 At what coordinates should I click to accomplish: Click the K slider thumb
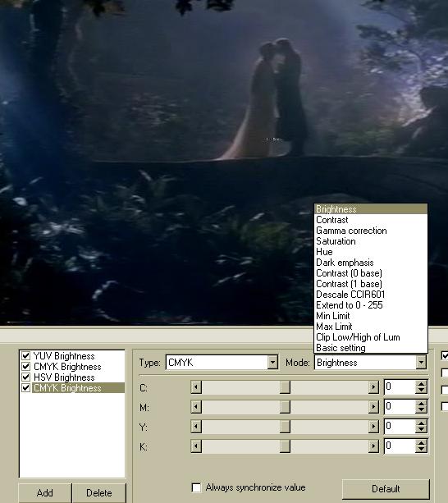coord(285,446)
